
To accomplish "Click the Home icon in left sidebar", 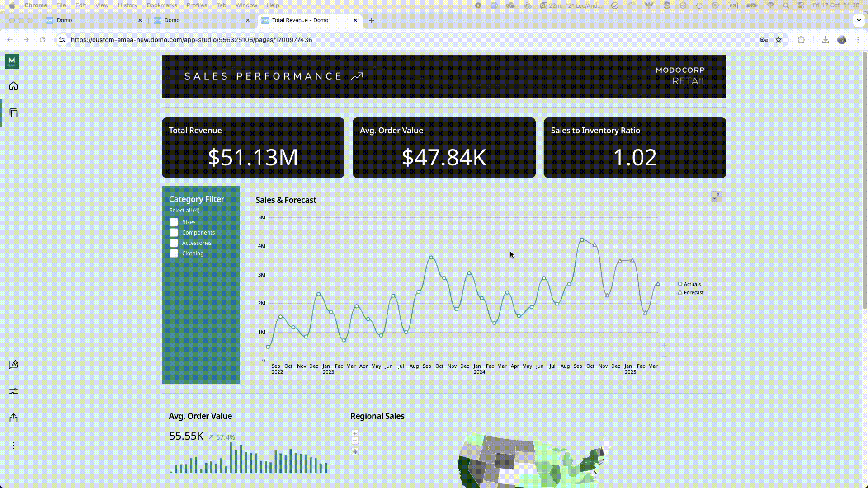I will 14,86.
